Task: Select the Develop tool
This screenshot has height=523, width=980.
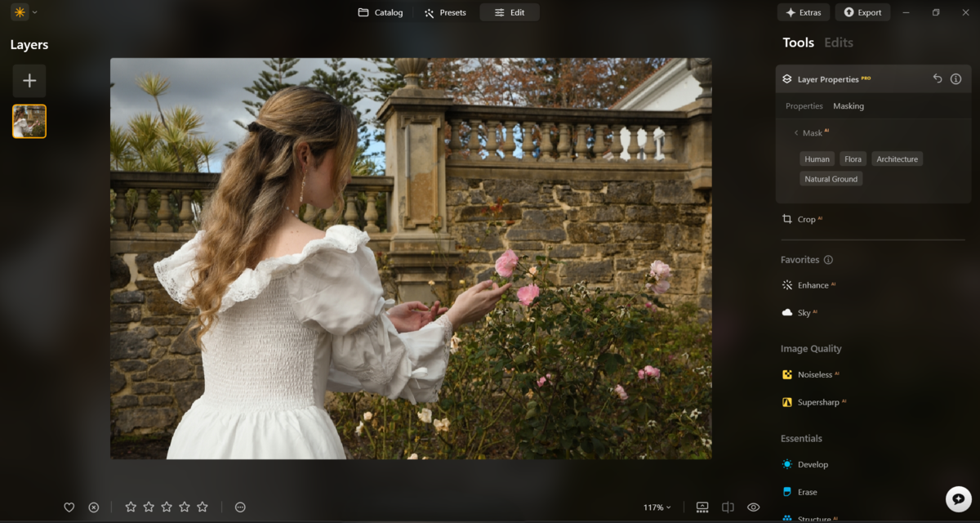Action: pos(812,463)
